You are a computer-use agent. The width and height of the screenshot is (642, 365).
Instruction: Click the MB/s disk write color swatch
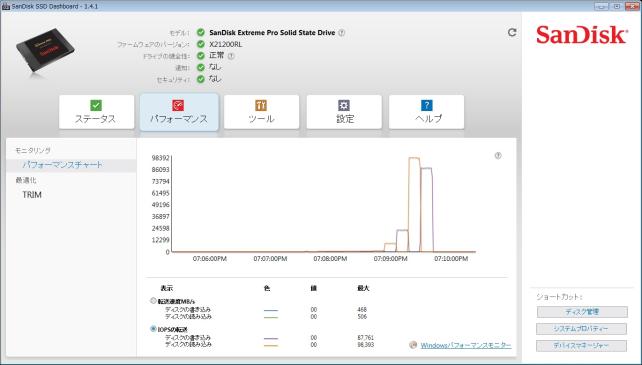point(271,310)
